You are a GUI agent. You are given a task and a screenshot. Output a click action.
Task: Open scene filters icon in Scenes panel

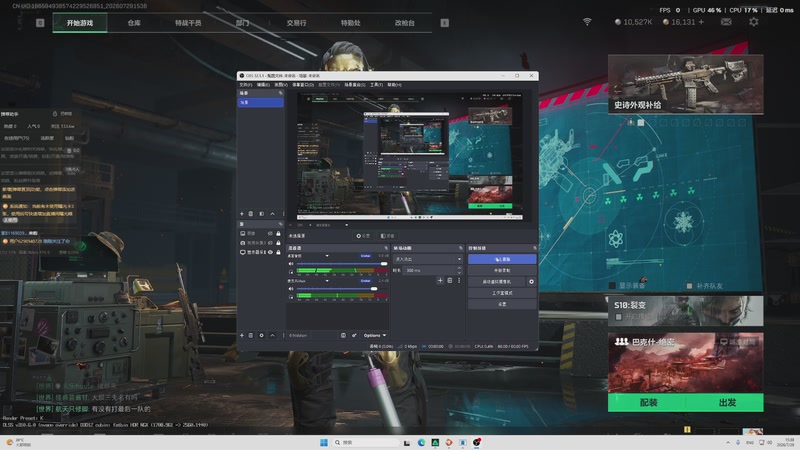[x=262, y=214]
